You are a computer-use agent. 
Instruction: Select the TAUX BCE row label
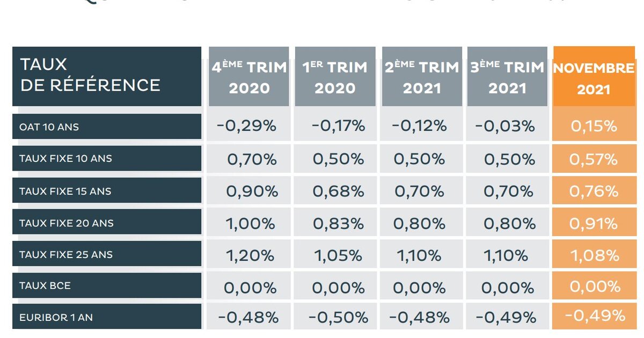107,285
